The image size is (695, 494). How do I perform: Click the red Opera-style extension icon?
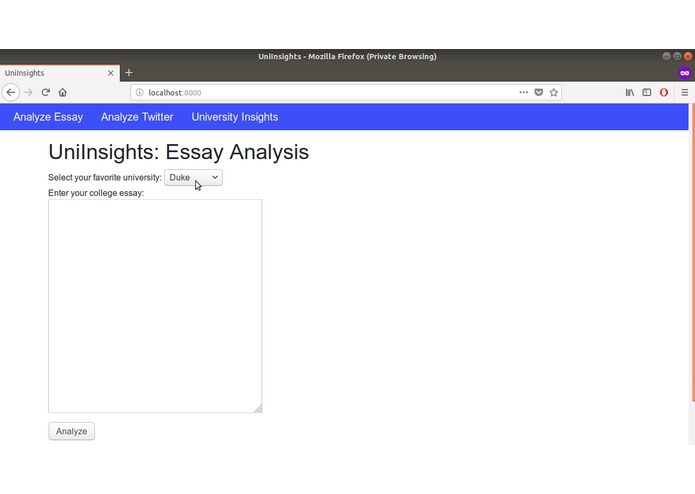point(664,93)
